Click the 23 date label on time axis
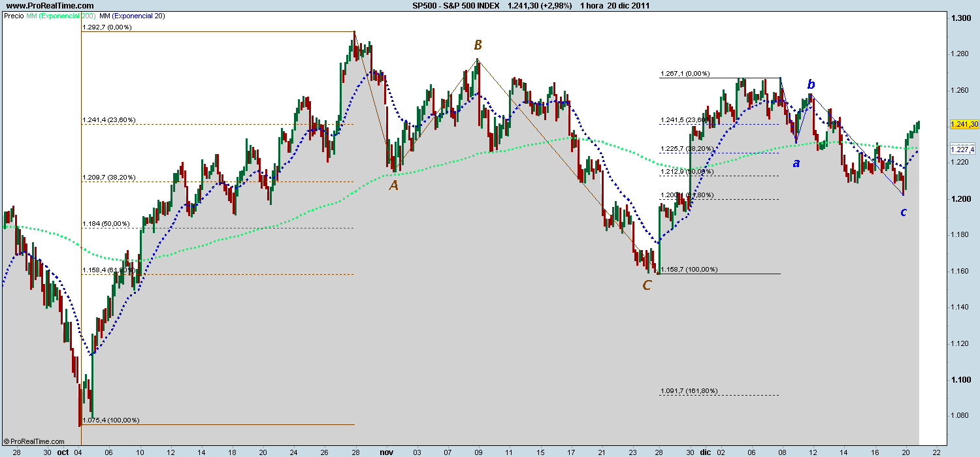Viewport: 980px width, 457px height. point(632,452)
